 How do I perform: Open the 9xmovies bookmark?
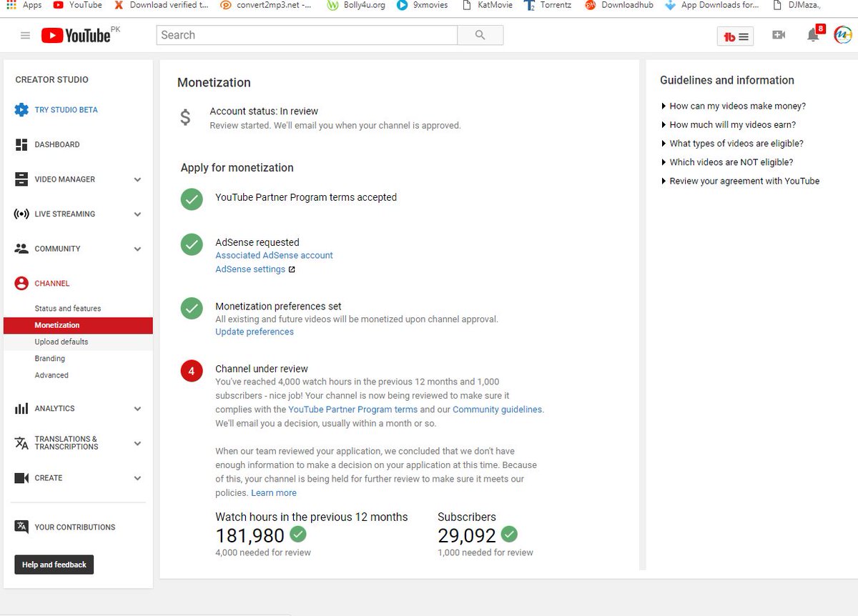[x=422, y=5]
